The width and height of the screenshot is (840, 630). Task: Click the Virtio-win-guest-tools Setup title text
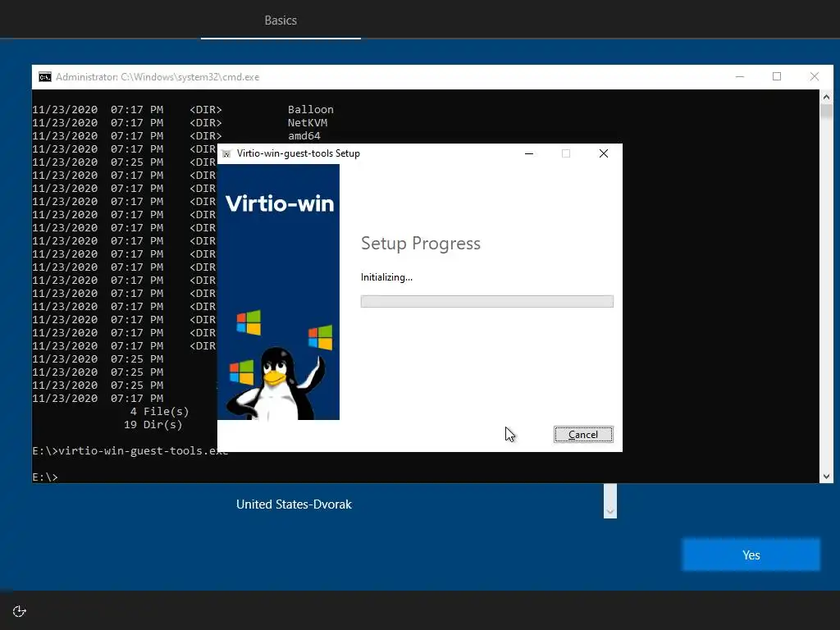[299, 153]
